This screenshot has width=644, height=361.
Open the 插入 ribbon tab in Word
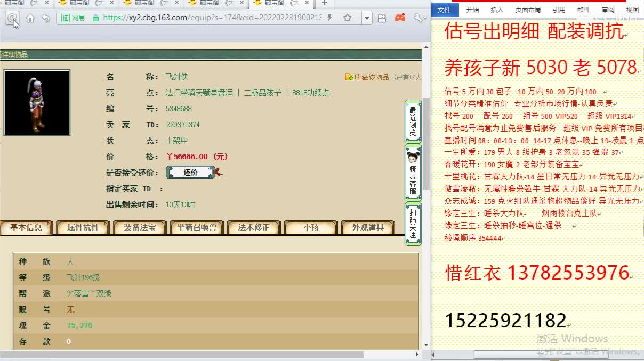pos(497,10)
